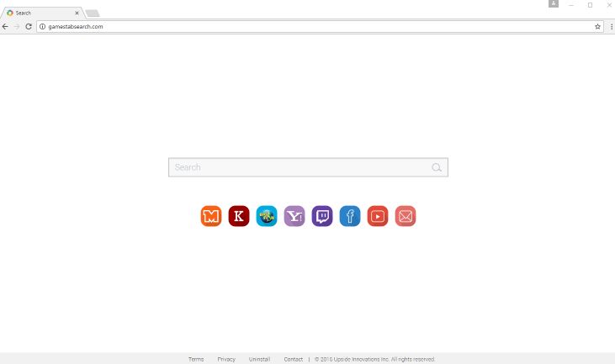Click the magnifier search icon in search box
This screenshot has width=615, height=364.
pyautogui.click(x=437, y=167)
